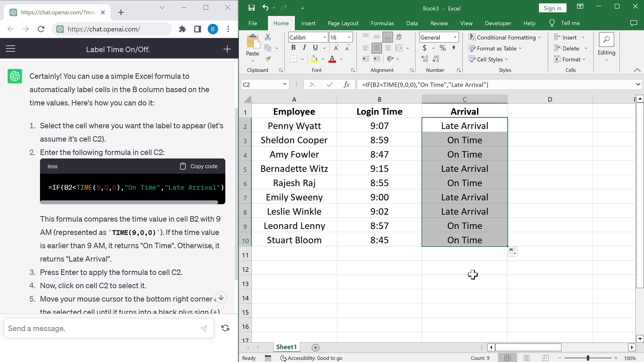Click the Sign in button in Excel

tap(552, 8)
